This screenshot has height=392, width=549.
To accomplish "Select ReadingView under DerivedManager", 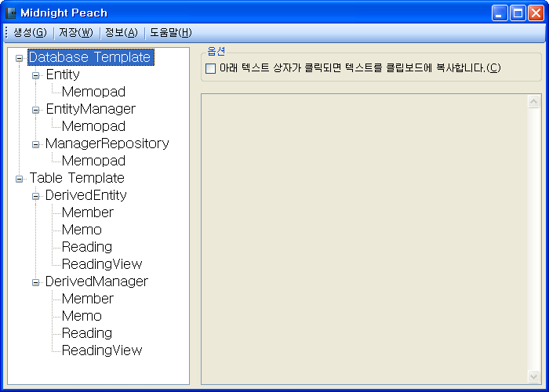I will [102, 350].
